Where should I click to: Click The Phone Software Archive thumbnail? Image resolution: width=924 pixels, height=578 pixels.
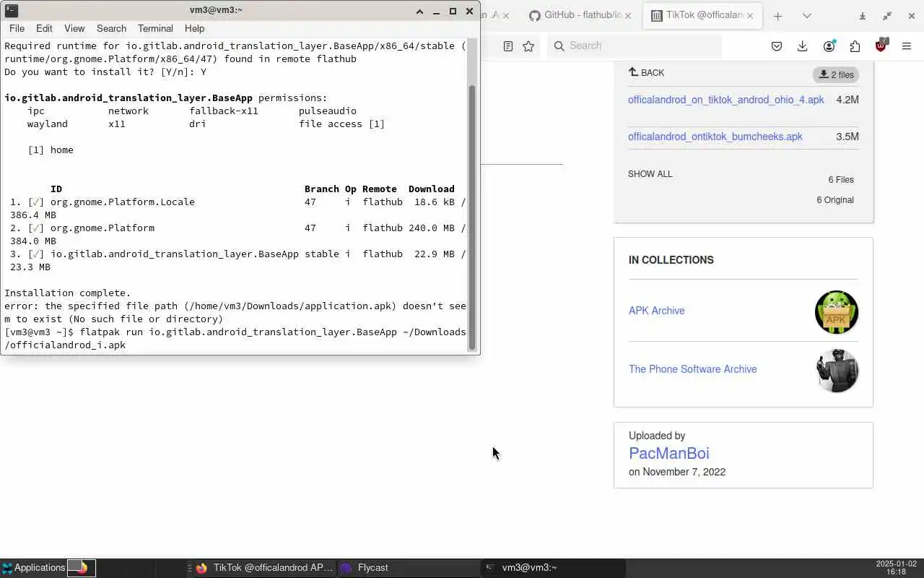coord(837,371)
